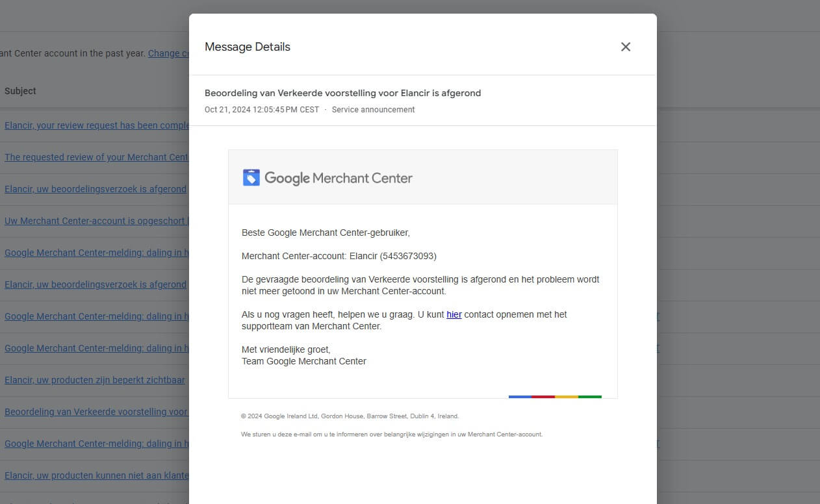Screen dimensions: 820x504
Task: Close the Message Details dialog
Action: point(626,47)
